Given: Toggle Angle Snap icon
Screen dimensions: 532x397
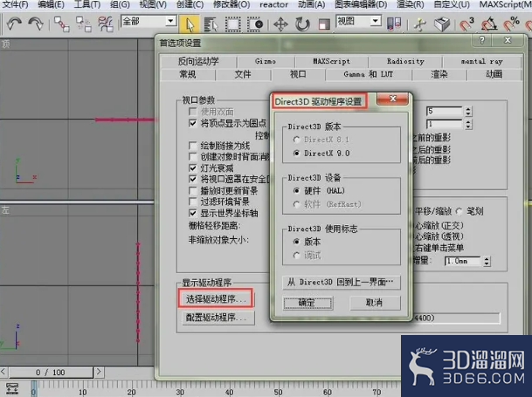Looking at the screenshot, I should 489,24.
